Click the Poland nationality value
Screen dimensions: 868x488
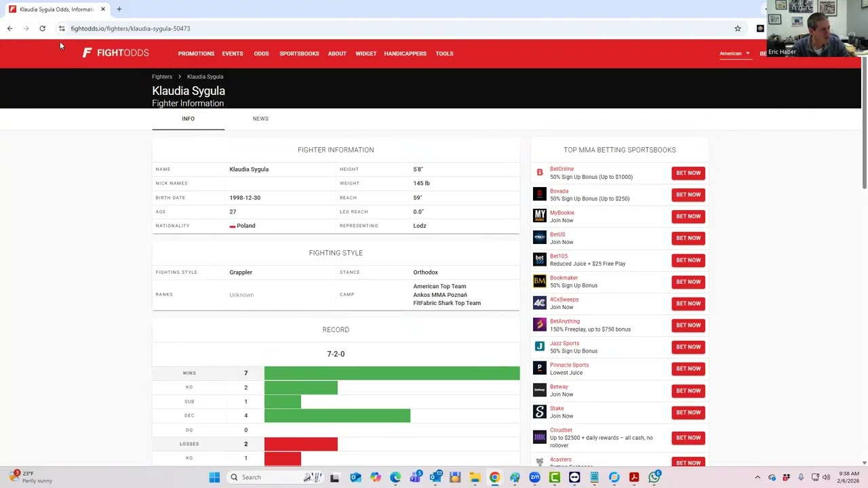pyautogui.click(x=242, y=226)
